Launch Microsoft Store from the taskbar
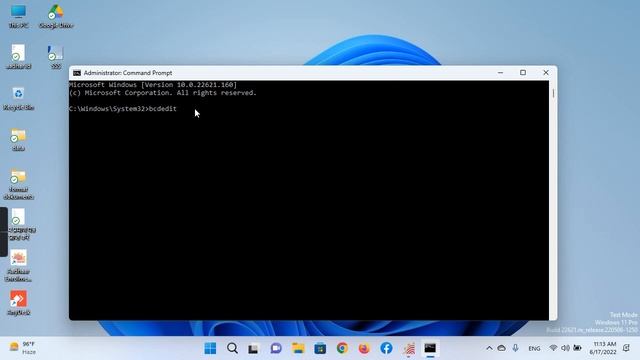The image size is (640, 360). click(320, 348)
